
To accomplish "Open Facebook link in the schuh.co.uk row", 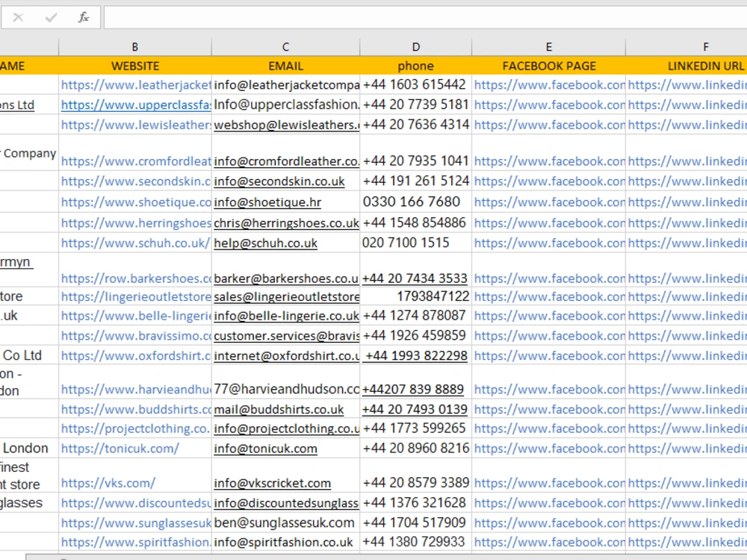I will pyautogui.click(x=549, y=243).
